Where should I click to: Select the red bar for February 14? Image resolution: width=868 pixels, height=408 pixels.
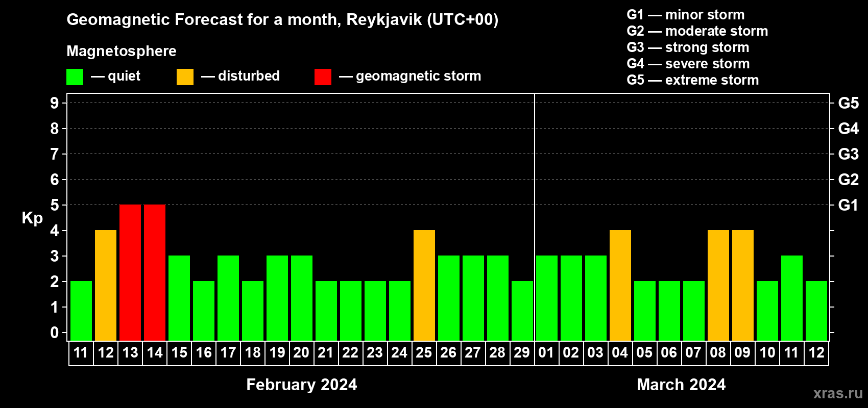click(155, 272)
